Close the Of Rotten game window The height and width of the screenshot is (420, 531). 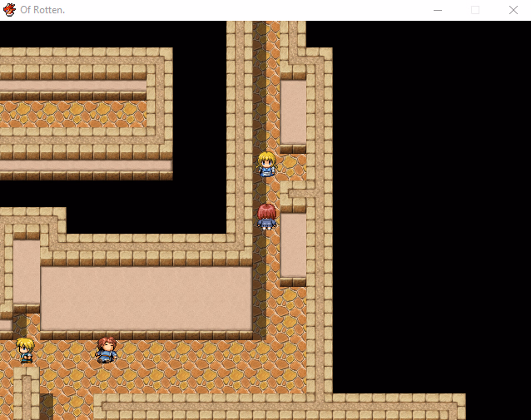[514, 10]
